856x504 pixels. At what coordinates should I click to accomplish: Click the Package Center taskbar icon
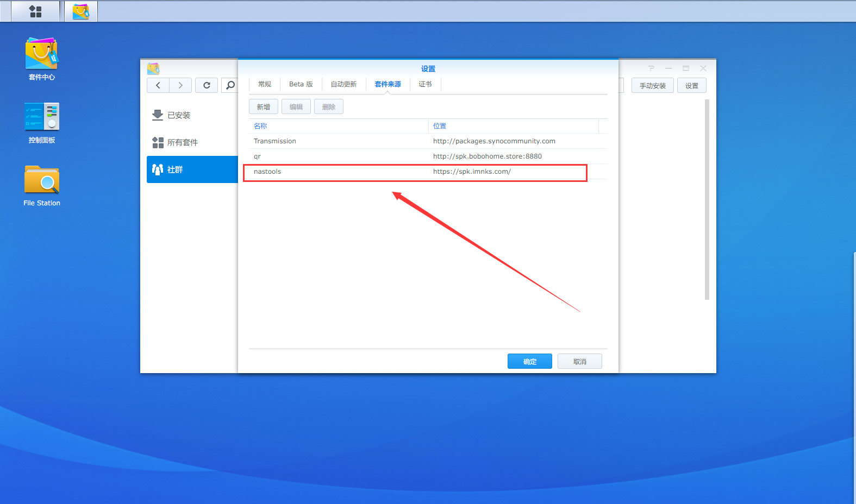pyautogui.click(x=81, y=11)
